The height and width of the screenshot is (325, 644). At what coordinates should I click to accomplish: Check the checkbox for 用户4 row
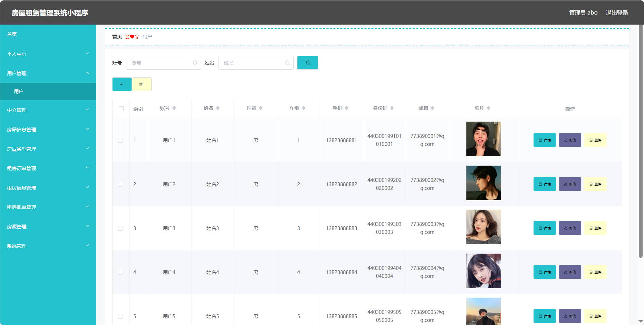pos(120,272)
